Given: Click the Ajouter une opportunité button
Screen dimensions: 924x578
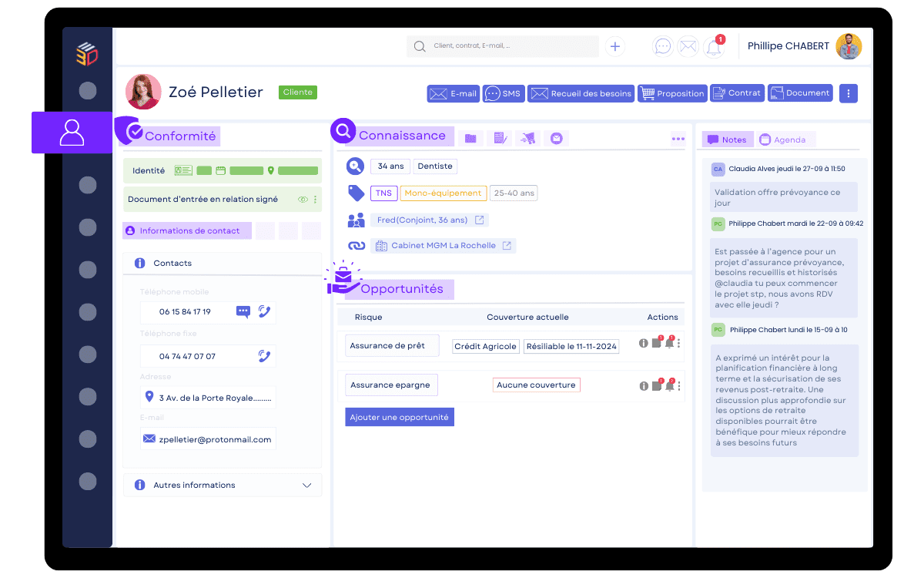Looking at the screenshot, I should [x=399, y=416].
